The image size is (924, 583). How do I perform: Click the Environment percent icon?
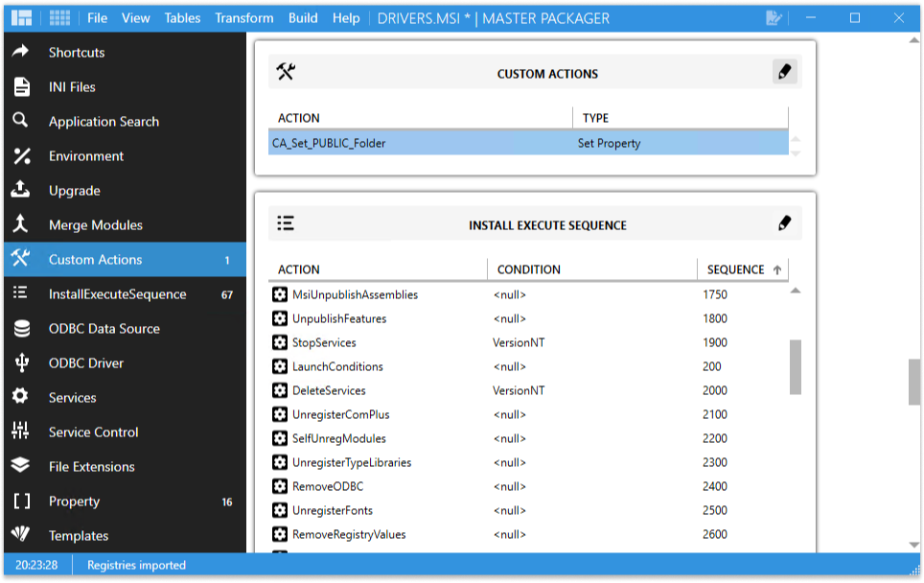pyautogui.click(x=22, y=155)
